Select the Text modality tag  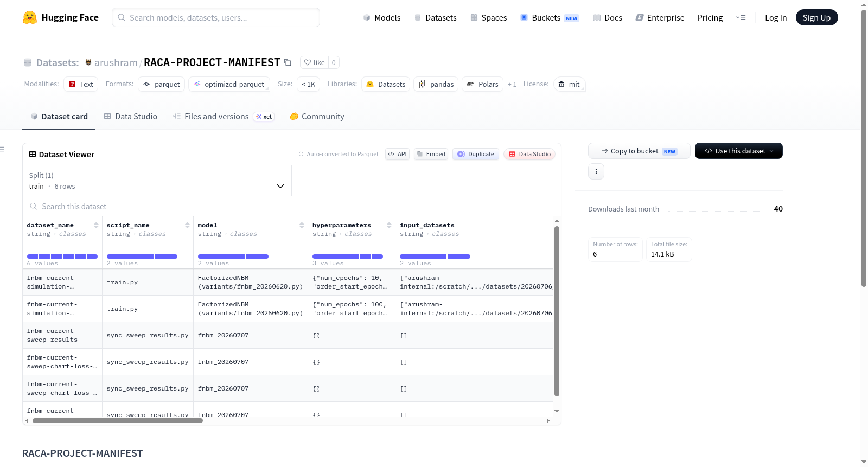[81, 84]
